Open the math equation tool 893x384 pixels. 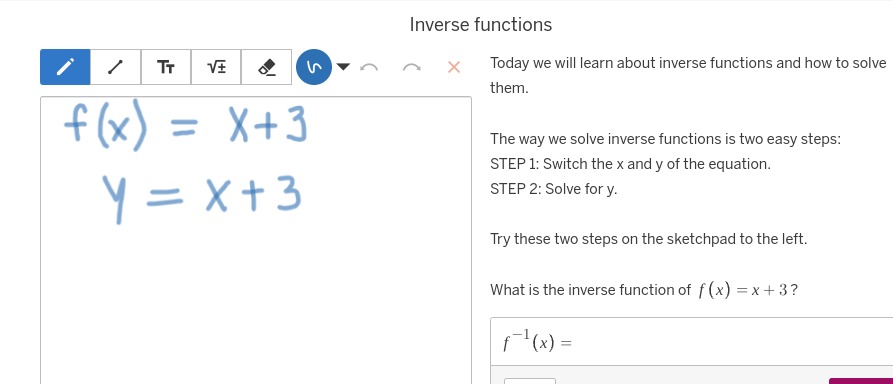click(x=216, y=67)
